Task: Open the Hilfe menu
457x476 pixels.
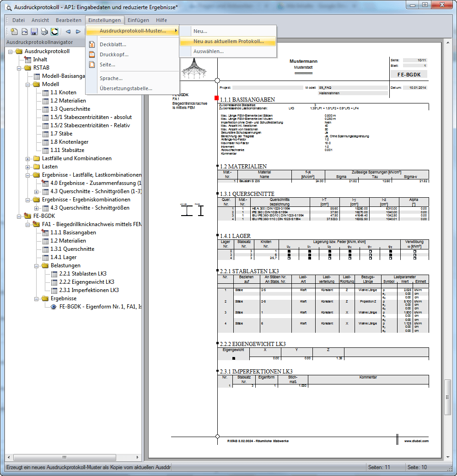Action: [x=161, y=20]
